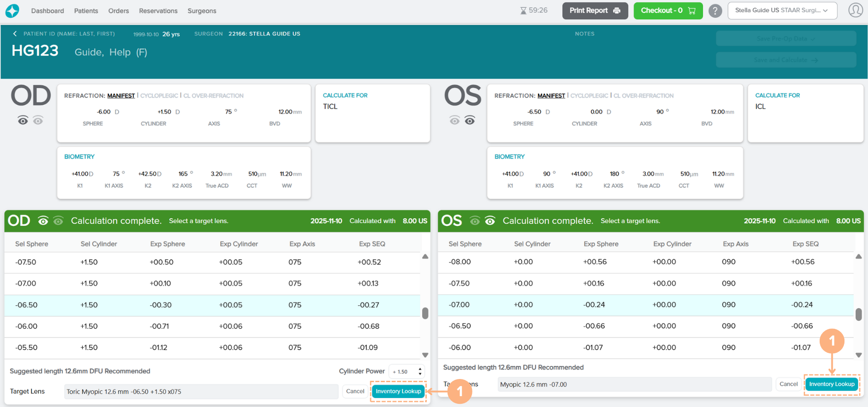Cancel the OD target lens selection
Screen dimensions: 868x407
click(x=355, y=392)
